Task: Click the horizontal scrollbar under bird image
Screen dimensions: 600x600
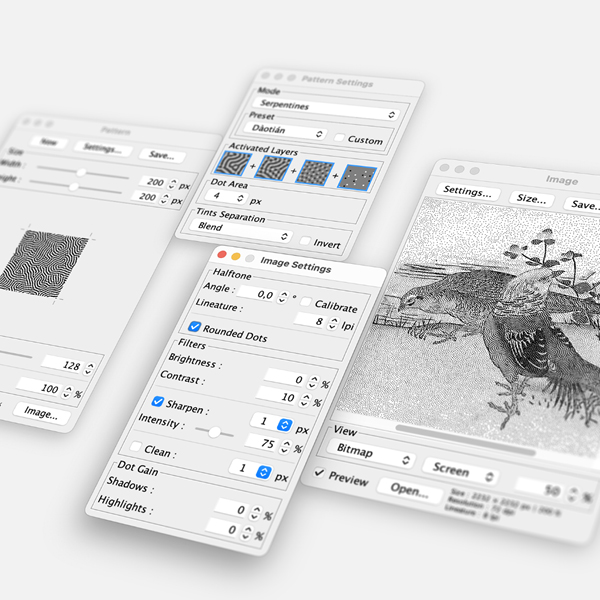Action: [465, 440]
